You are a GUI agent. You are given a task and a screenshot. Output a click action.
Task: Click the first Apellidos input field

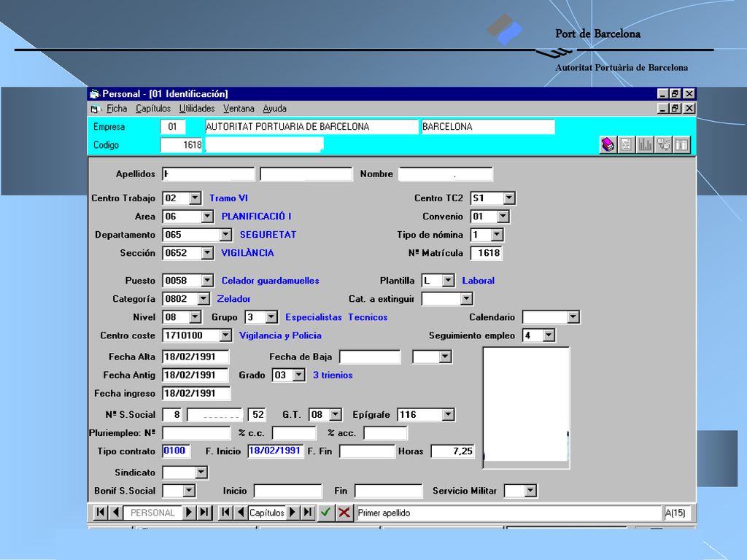[208, 174]
